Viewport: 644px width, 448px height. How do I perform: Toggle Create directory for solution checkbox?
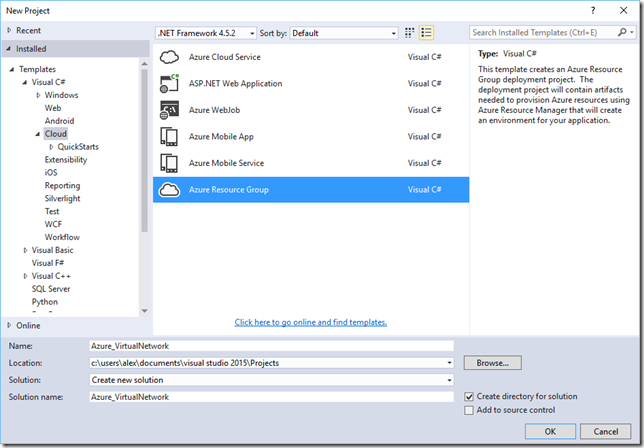point(469,397)
